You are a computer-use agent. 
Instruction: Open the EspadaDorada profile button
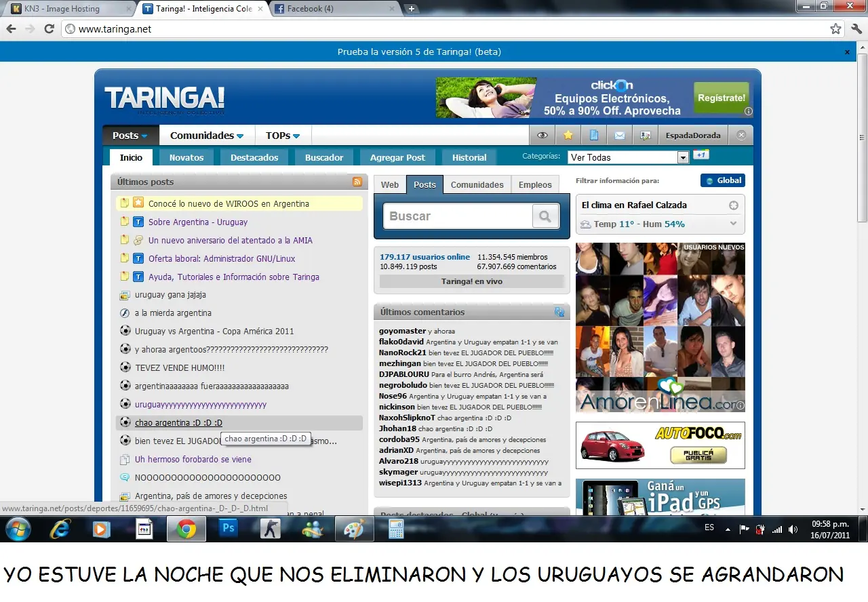[x=693, y=135]
